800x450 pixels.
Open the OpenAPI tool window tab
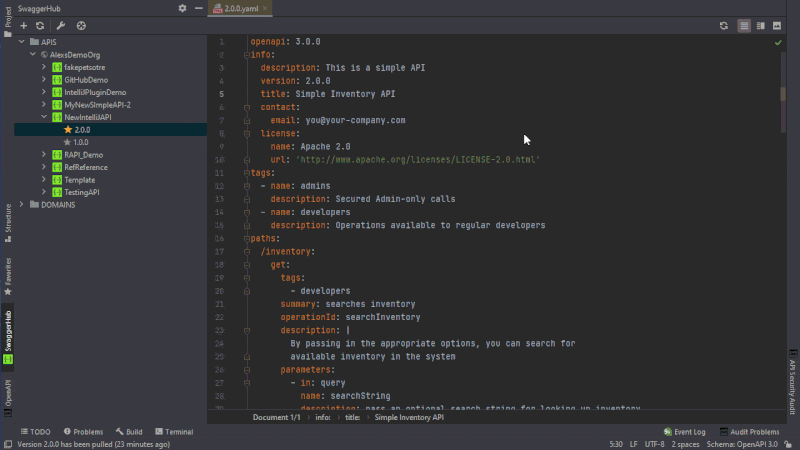click(x=8, y=397)
